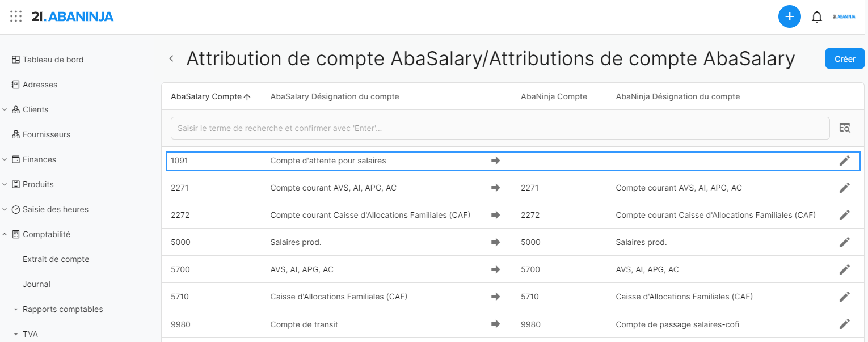This screenshot has width=868, height=342.
Task: Click the arrow in the 9980 row
Action: tap(496, 324)
